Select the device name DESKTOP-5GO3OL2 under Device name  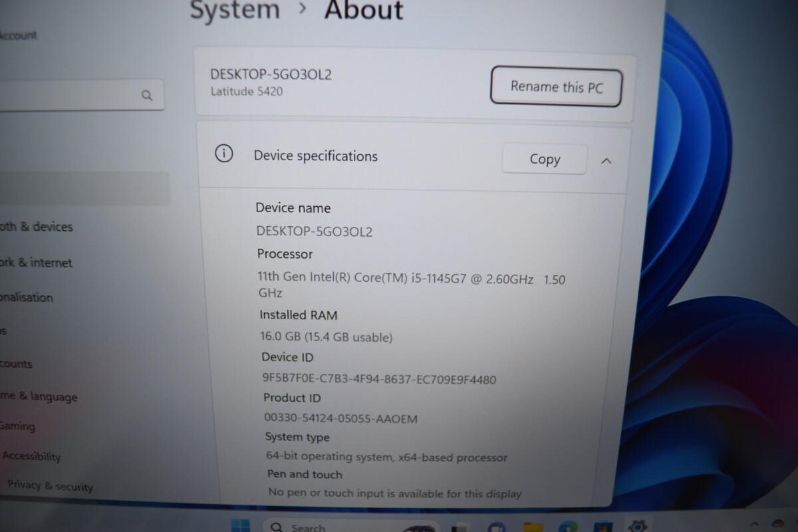point(315,231)
